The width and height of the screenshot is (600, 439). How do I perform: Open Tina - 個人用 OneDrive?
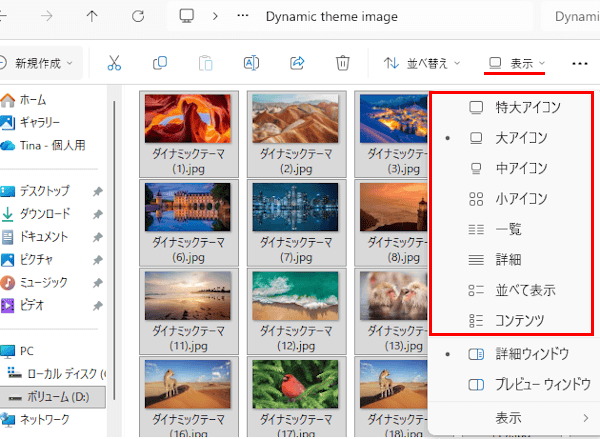click(43, 145)
